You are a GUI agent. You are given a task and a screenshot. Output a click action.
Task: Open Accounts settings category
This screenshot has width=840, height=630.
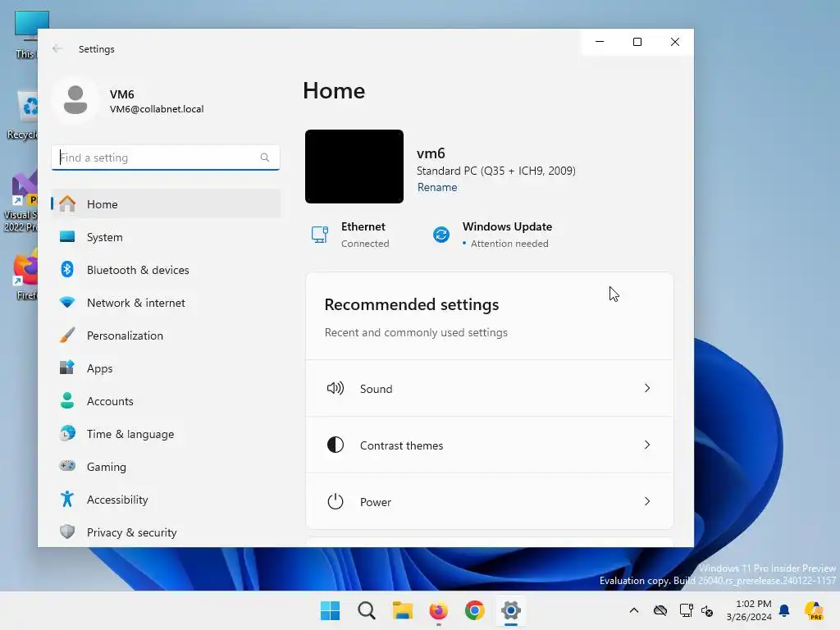166,400
